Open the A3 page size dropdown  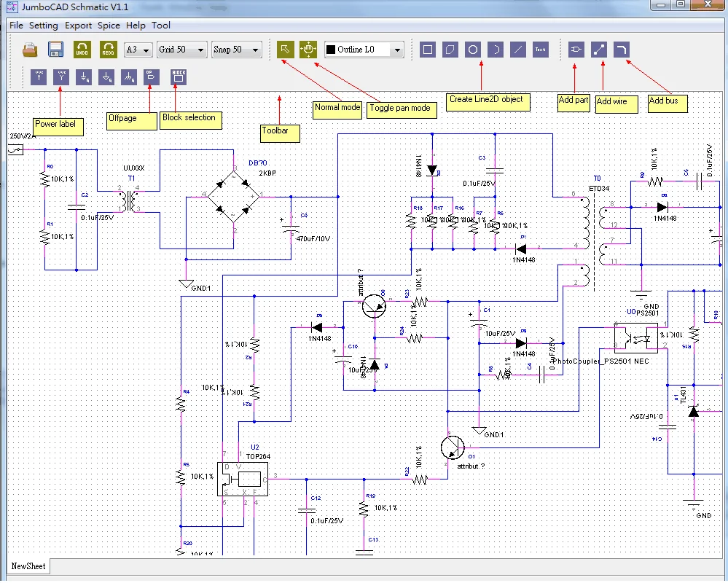(x=136, y=49)
